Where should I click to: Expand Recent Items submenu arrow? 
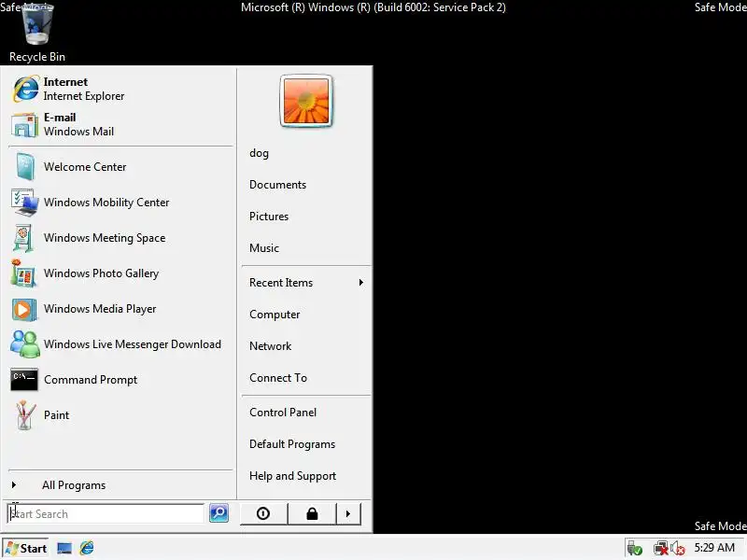[361, 283]
